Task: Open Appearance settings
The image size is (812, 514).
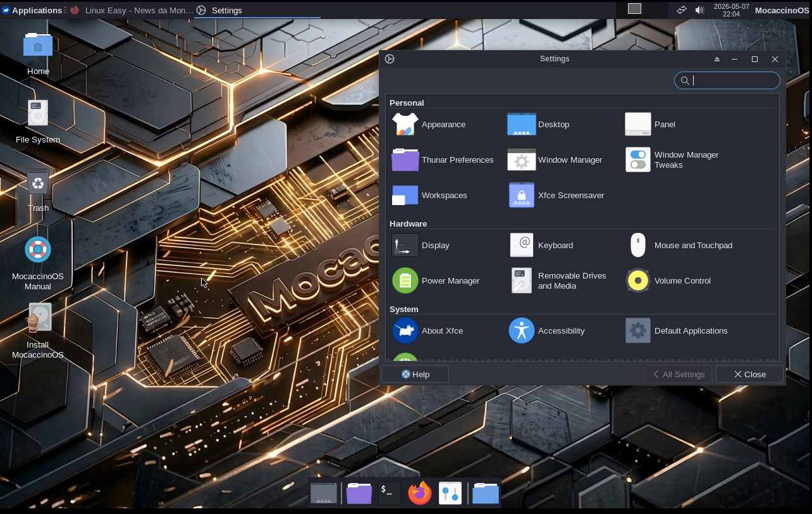Action: [x=429, y=124]
